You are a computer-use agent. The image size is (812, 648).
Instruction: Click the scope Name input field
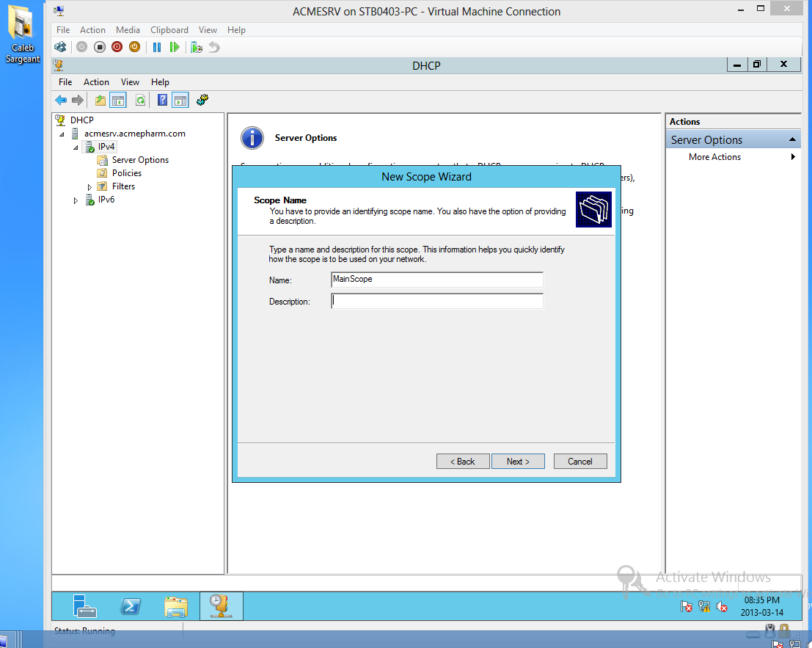tap(437, 280)
